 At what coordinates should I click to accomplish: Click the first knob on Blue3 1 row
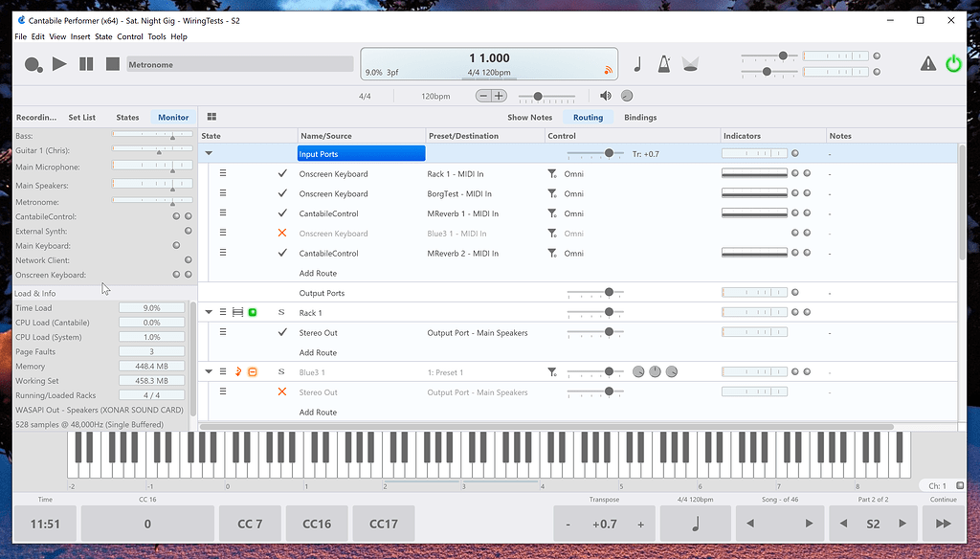638,372
